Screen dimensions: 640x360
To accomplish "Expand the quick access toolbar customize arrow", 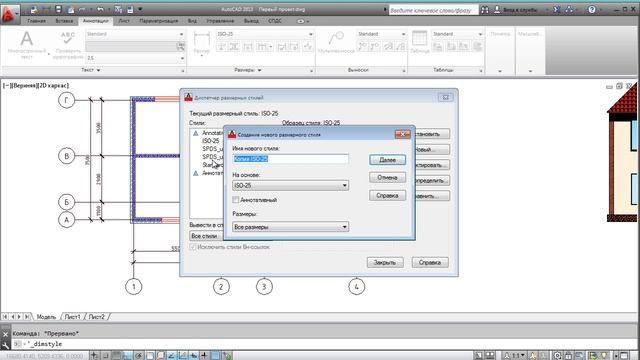I will (140, 9).
